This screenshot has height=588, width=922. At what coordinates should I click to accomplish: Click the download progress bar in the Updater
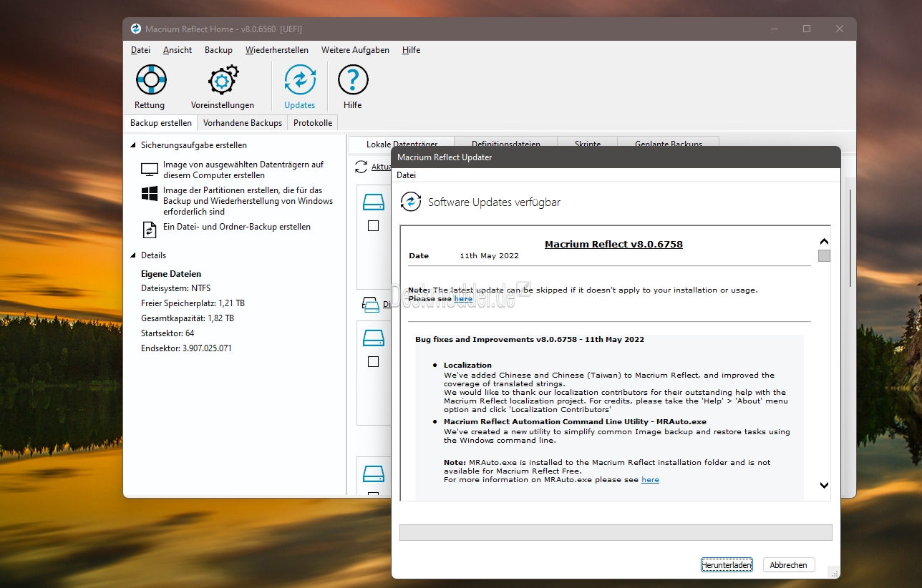(616, 532)
